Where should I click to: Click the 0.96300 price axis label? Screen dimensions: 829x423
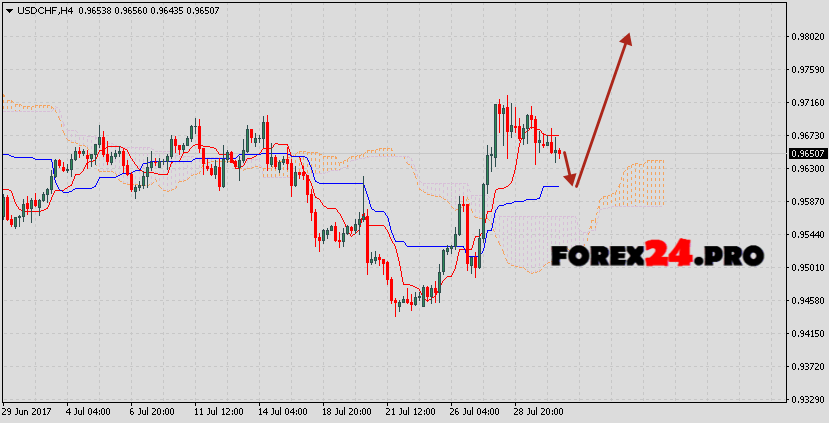pyautogui.click(x=806, y=169)
